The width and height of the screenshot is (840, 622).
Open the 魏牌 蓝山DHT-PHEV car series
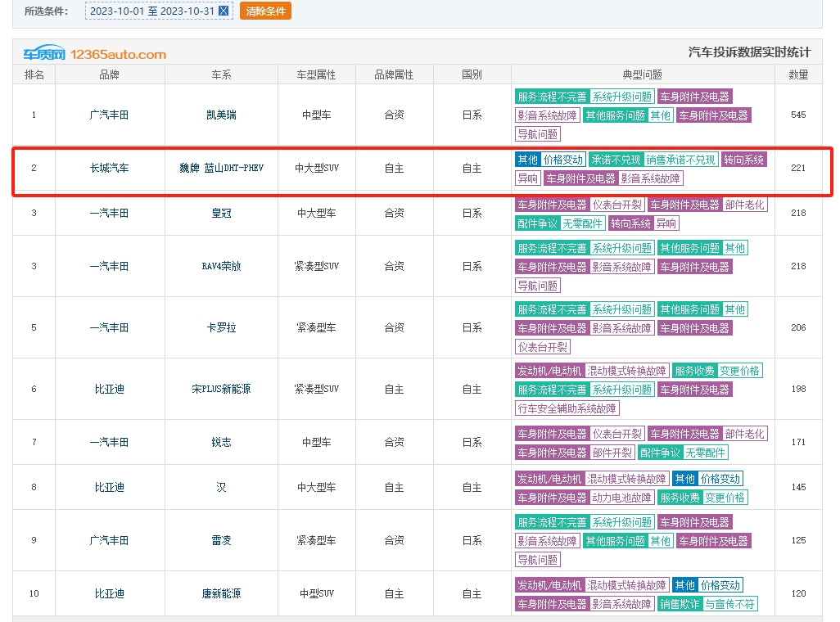coord(221,168)
